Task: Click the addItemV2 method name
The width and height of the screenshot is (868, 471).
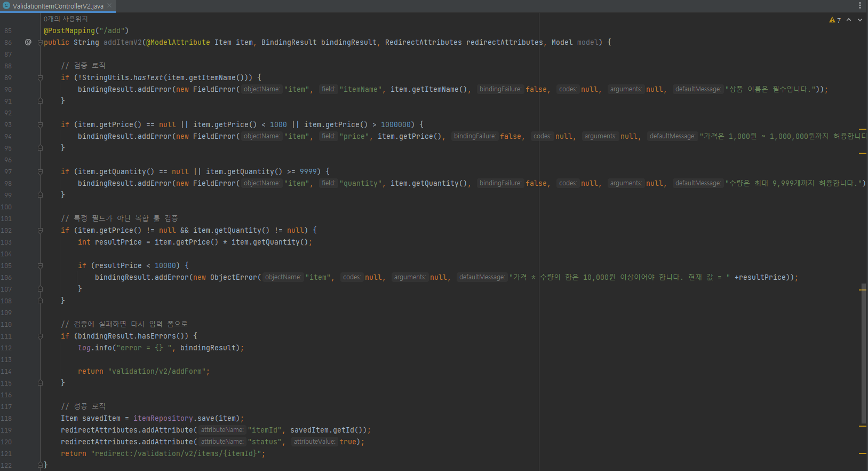Action: tap(123, 42)
